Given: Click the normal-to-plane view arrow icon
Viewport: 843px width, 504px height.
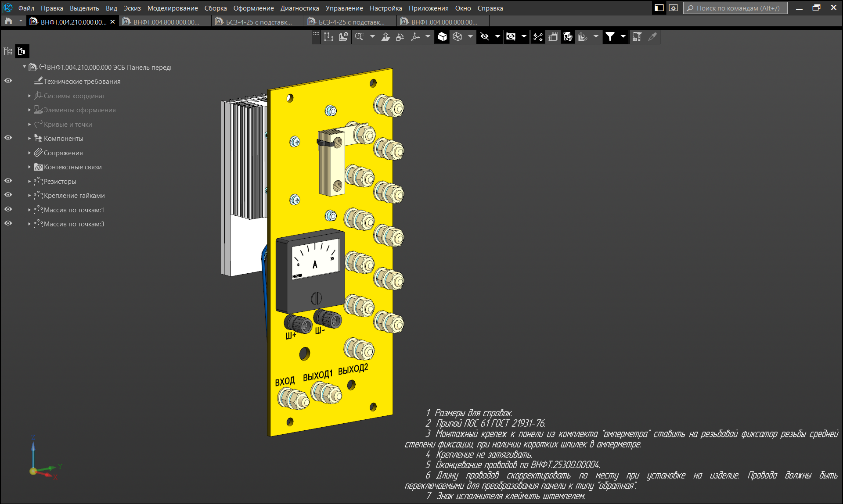Looking at the screenshot, I should pyautogui.click(x=385, y=37).
